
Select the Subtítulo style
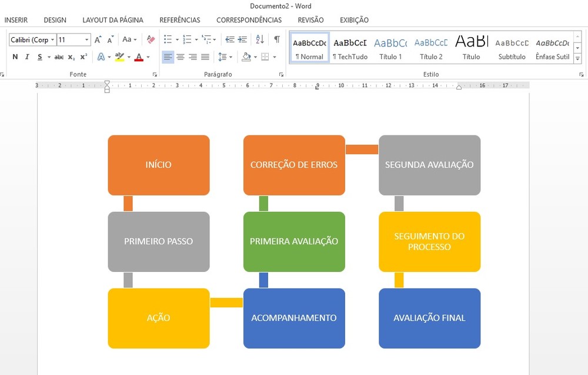coord(511,47)
